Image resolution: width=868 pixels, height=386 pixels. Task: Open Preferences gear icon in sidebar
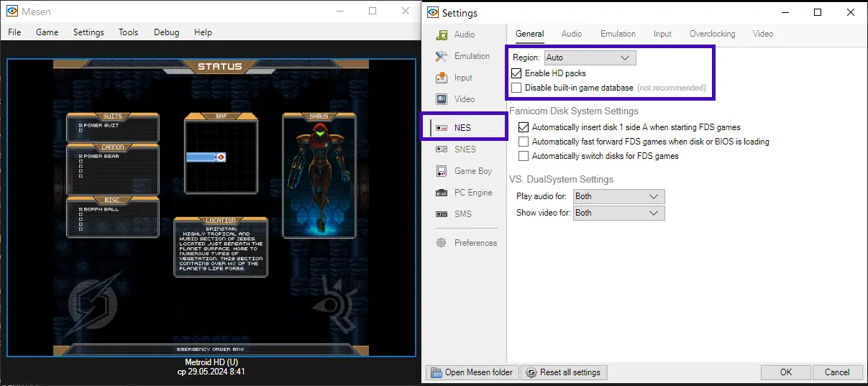click(x=442, y=243)
